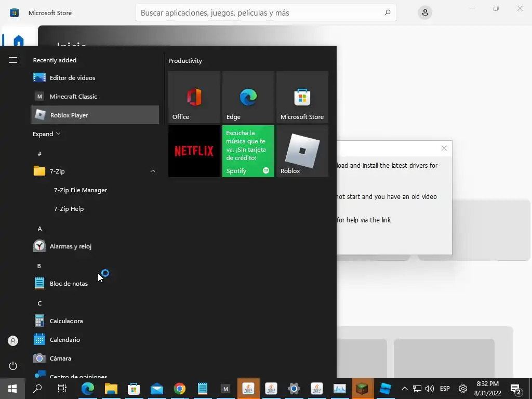This screenshot has height=399, width=532.
Task: Open Mail from the taskbar
Action: 157,389
